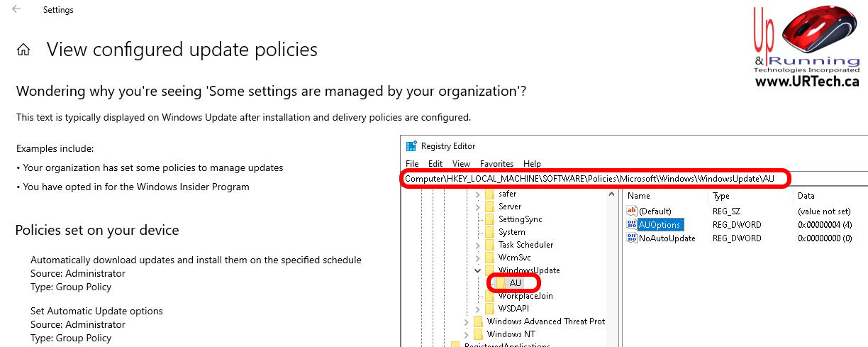868x347 pixels.
Task: Open the File menu in Registry Editor
Action: [x=412, y=164]
